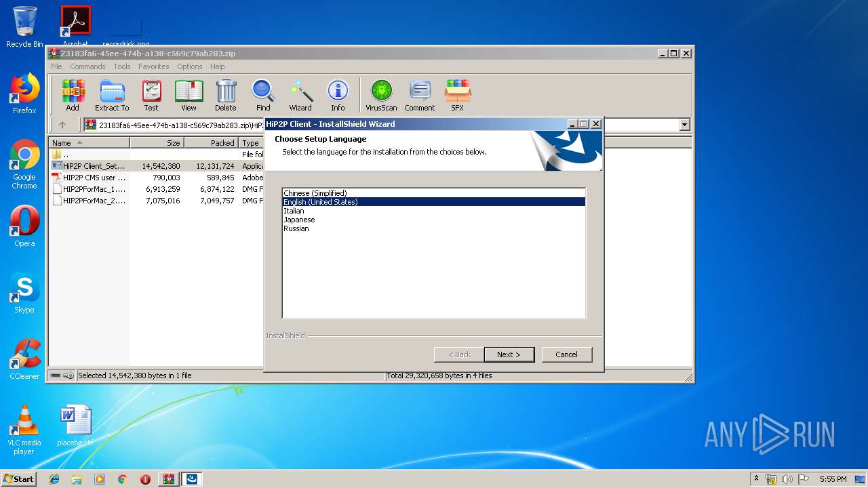
Task: Open the Opera desktop shortcut
Action: pyautogui.click(x=24, y=226)
